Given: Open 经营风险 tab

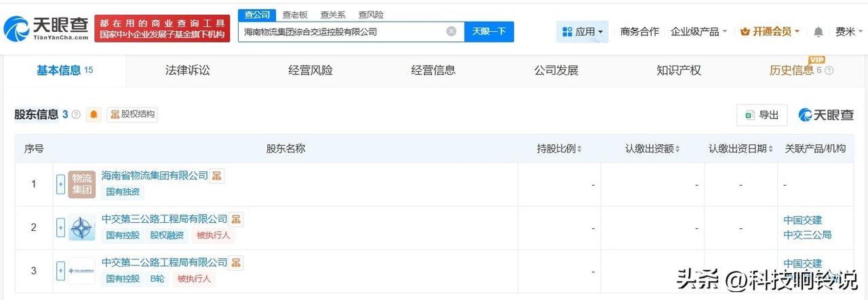Looking at the screenshot, I should click(x=311, y=70).
